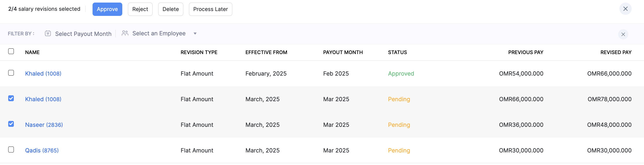Open the approved Khaled (1008) revision link

tap(43, 74)
